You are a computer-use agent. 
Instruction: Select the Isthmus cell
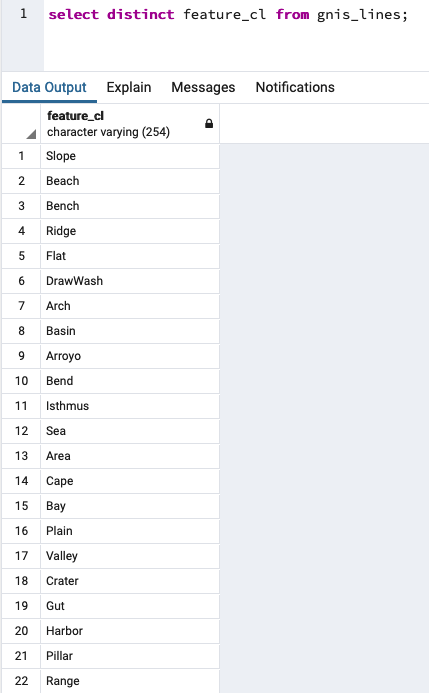(130, 406)
